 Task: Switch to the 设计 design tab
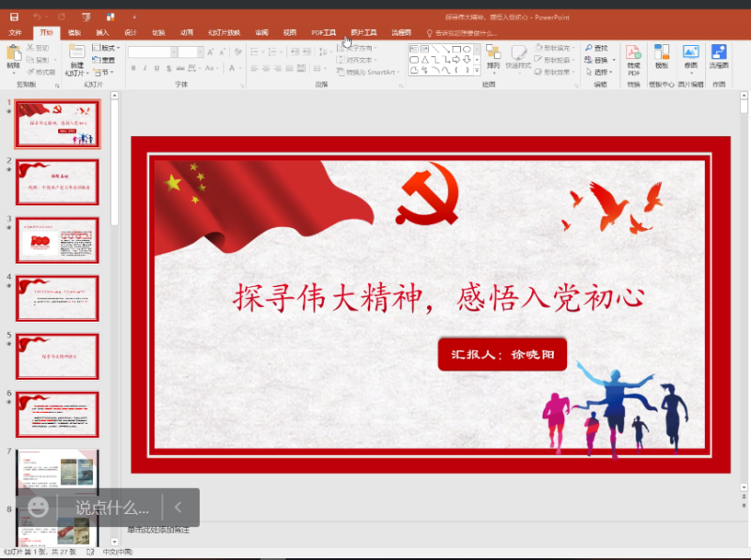pyautogui.click(x=130, y=33)
